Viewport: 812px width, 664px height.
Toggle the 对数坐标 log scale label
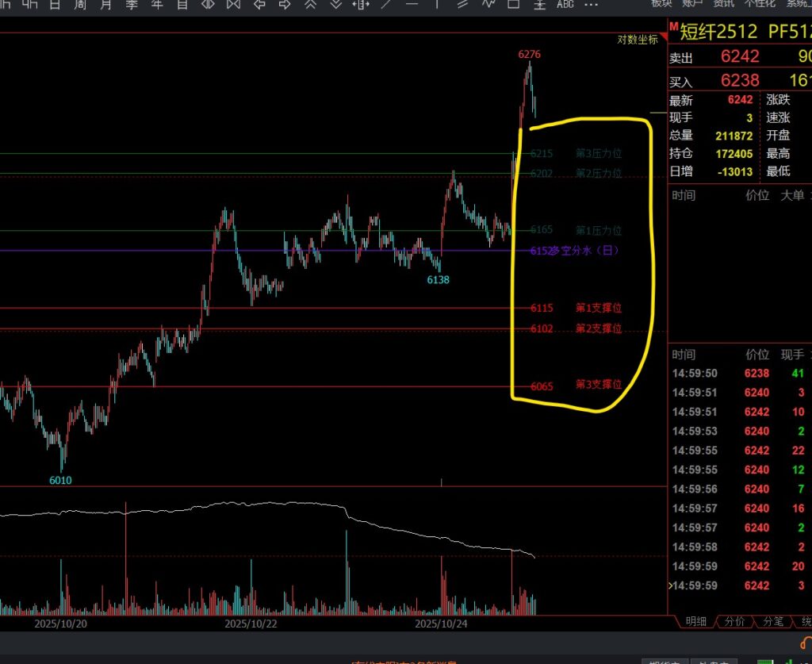pyautogui.click(x=638, y=40)
